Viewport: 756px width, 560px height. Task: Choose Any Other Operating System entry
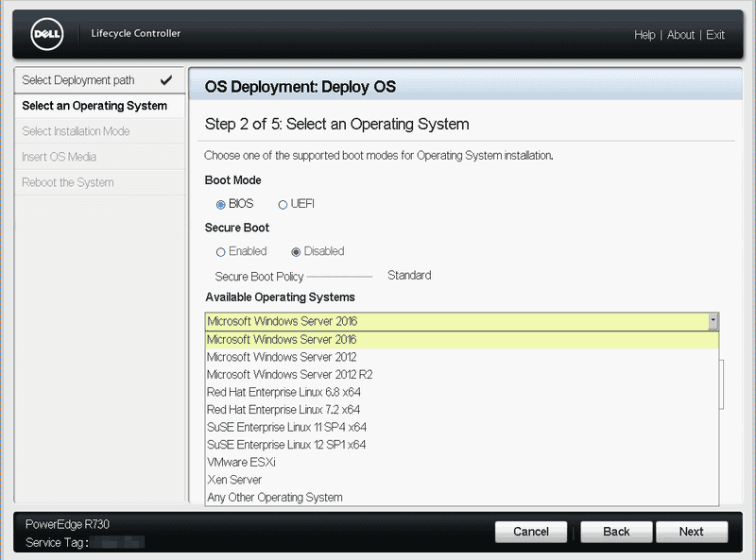coord(274,498)
